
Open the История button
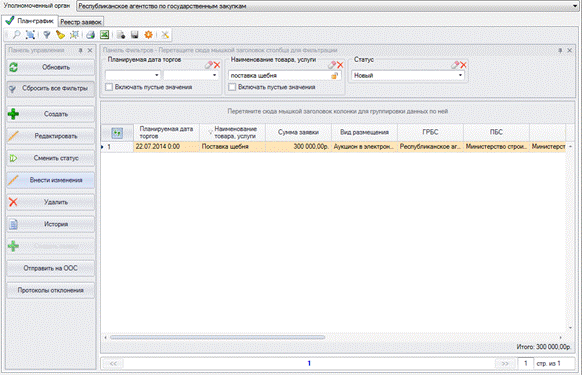click(x=50, y=224)
